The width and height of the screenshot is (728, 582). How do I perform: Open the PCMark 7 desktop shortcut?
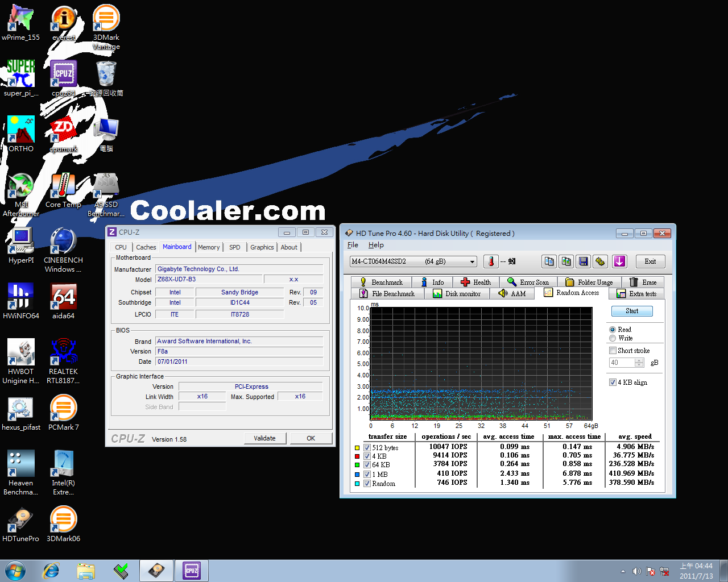click(x=64, y=413)
